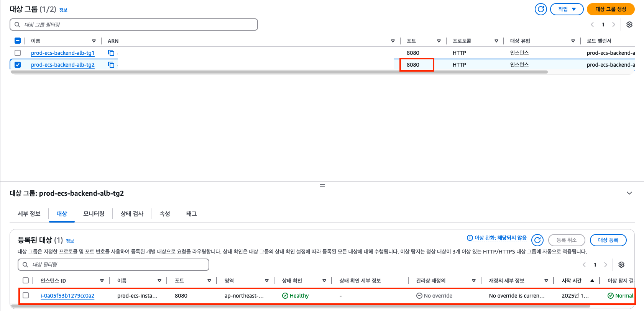Image resolution: width=644 pixels, height=311 pixels.
Task: Sort target groups by 대상 유형 column
Action: click(x=573, y=41)
